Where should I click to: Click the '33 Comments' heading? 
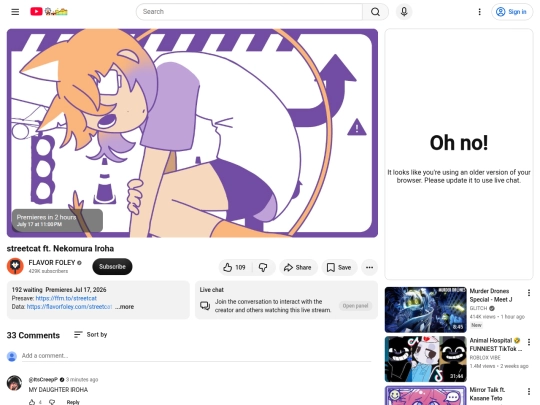click(33, 335)
